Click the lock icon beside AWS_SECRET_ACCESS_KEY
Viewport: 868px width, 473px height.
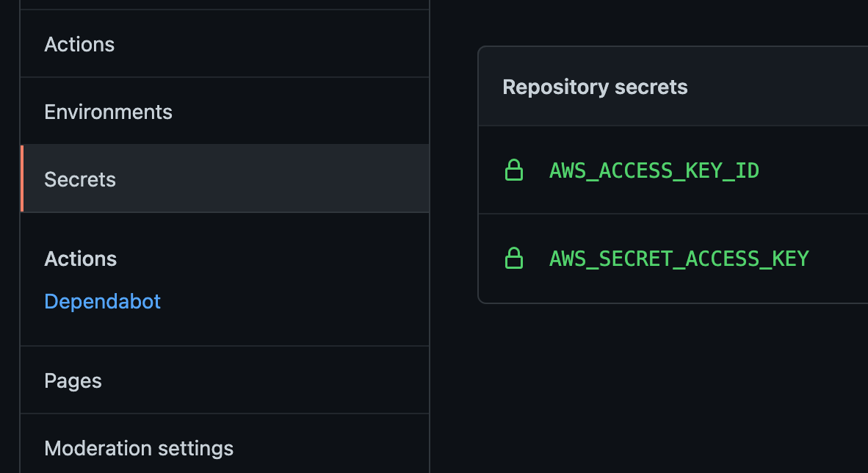[514, 258]
